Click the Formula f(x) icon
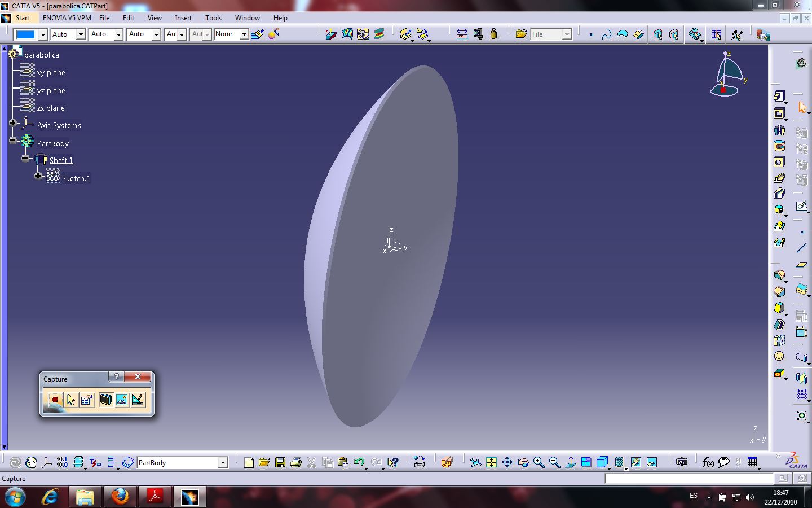The image size is (812, 508). pyautogui.click(x=708, y=462)
